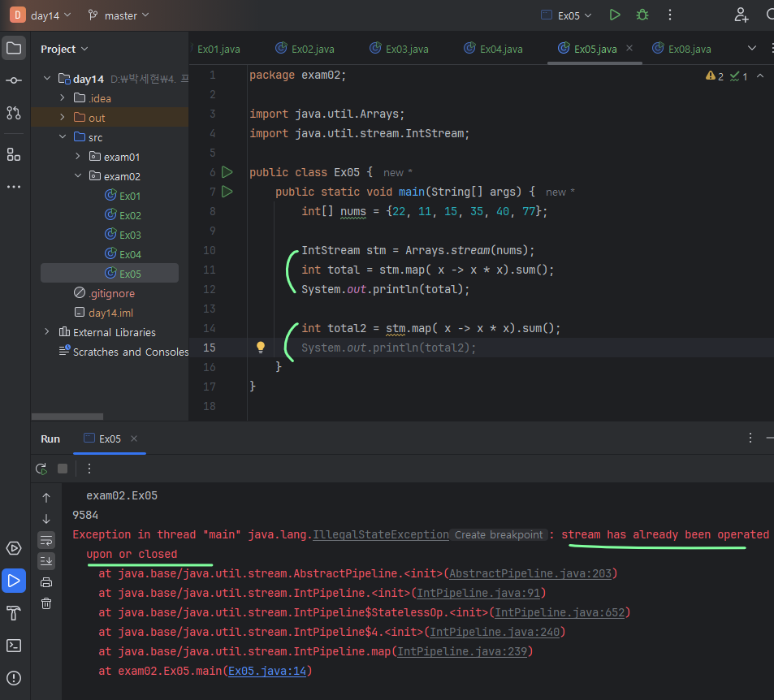The width and height of the screenshot is (774, 700).
Task: Open the Ex05 run configuration dropdown
Action: 567,15
